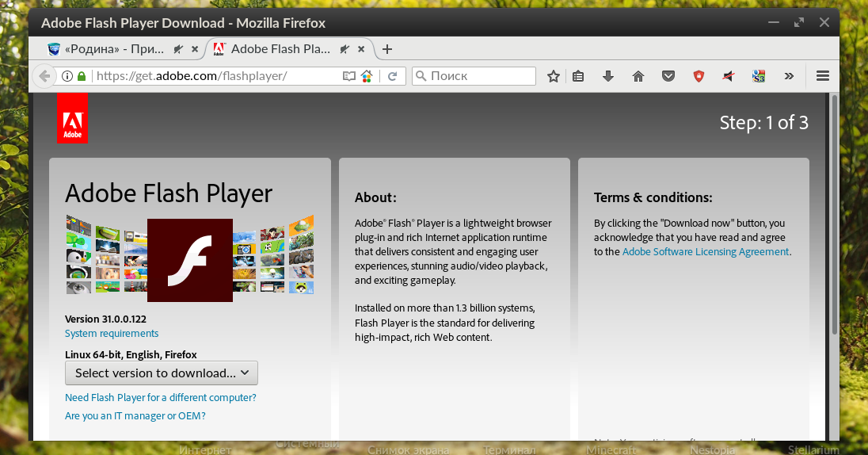Click the URL address field

(216, 76)
